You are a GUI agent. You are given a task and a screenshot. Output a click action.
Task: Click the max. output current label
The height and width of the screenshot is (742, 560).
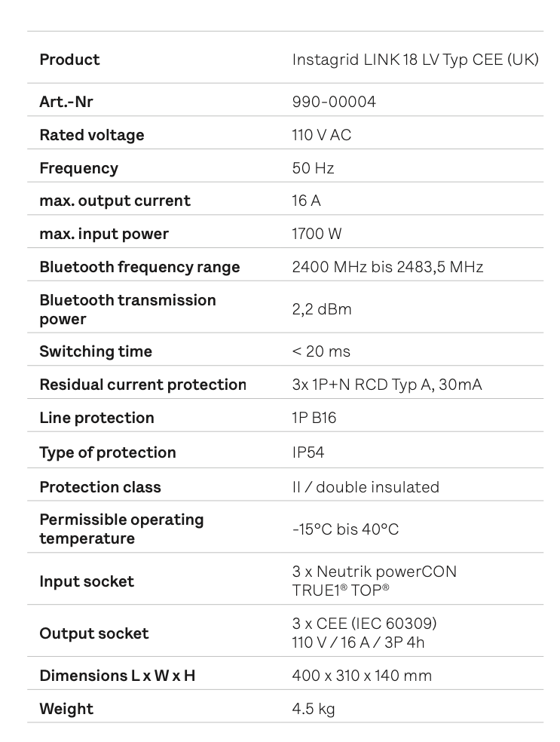point(115,201)
